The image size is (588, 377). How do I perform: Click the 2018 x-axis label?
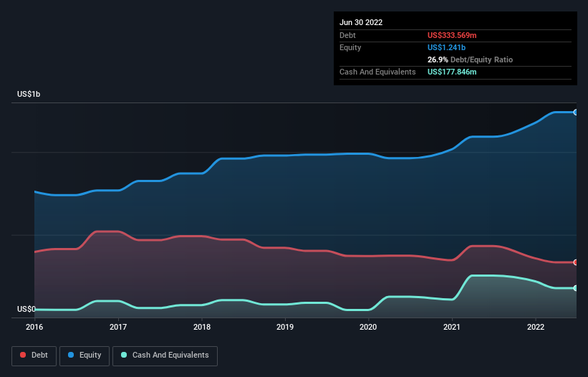pyautogui.click(x=202, y=327)
